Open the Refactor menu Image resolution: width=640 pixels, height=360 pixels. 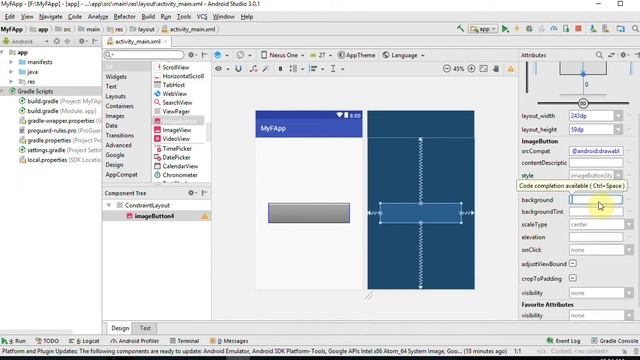click(x=124, y=17)
